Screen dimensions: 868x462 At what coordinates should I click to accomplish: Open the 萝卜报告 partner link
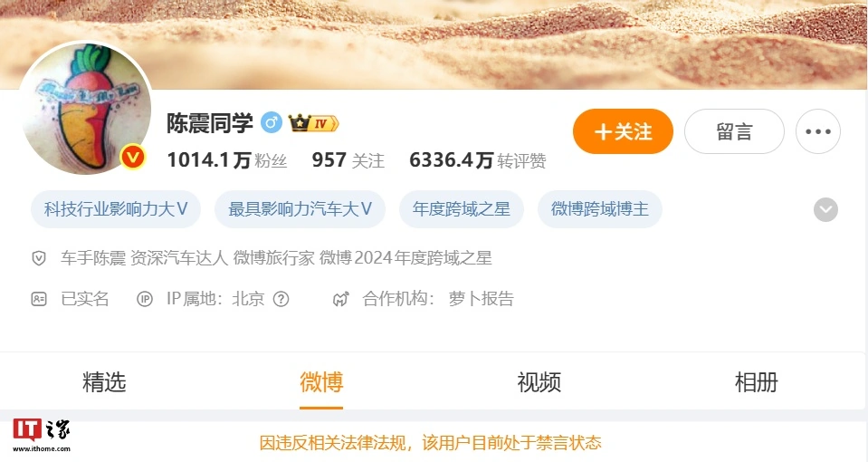click(481, 299)
